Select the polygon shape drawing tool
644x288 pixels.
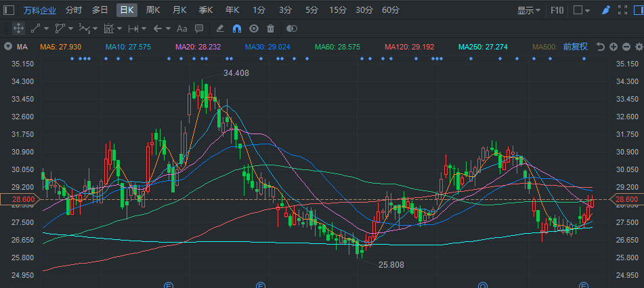[x=60, y=28]
